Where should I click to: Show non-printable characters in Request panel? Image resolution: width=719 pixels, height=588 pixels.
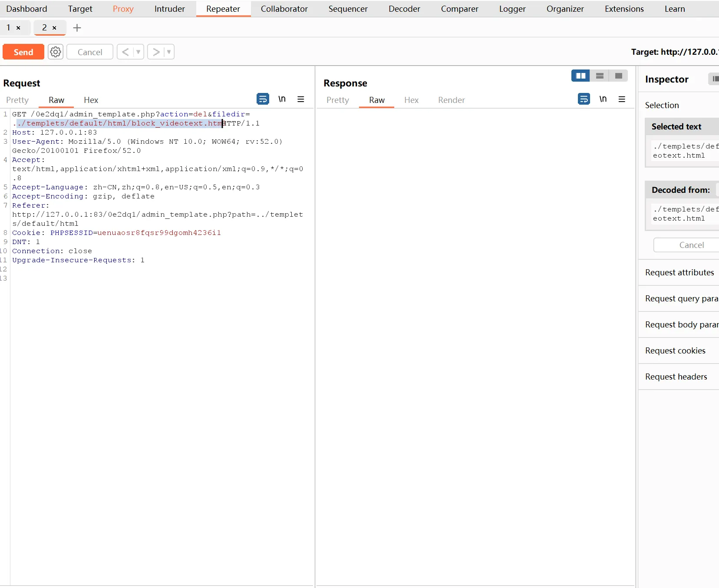[282, 99]
